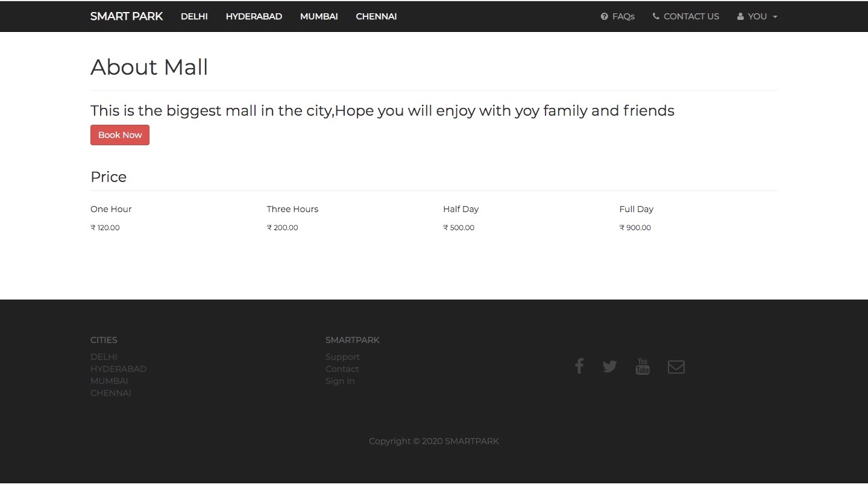Image resolution: width=868 pixels, height=496 pixels.
Task: Switch to the MUMBAI city tab
Action: coord(319,16)
